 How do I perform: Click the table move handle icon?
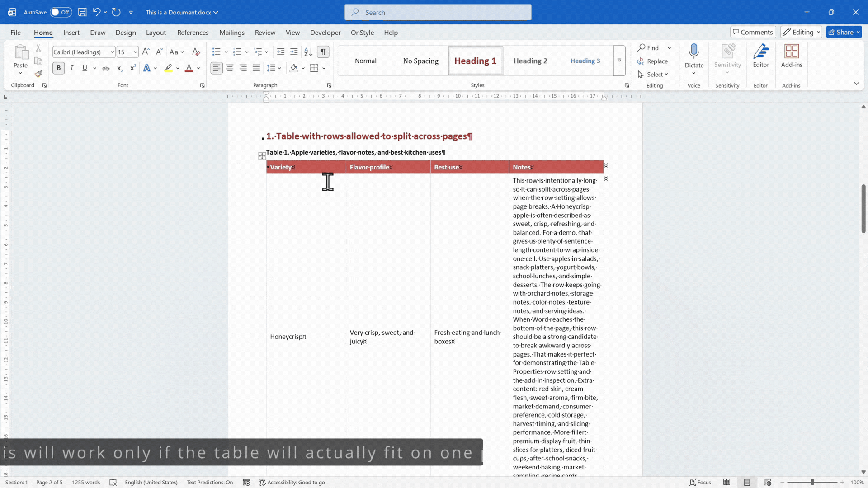(262, 156)
